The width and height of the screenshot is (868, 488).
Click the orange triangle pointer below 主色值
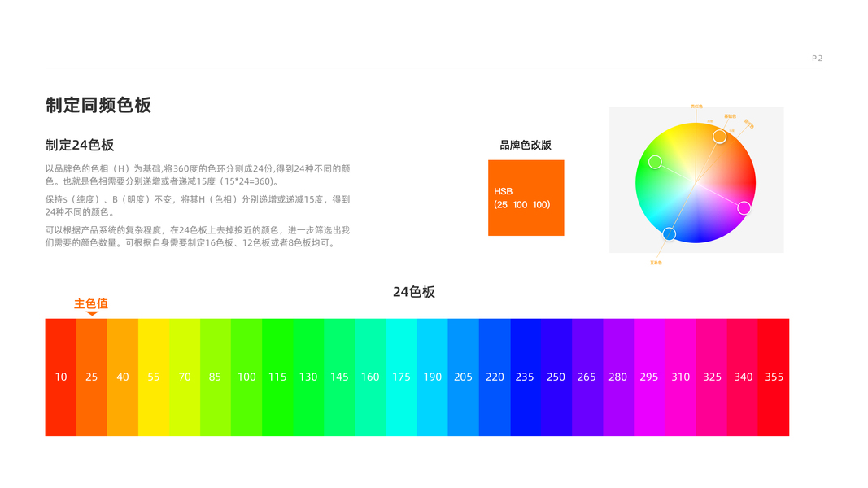pyautogui.click(x=92, y=313)
